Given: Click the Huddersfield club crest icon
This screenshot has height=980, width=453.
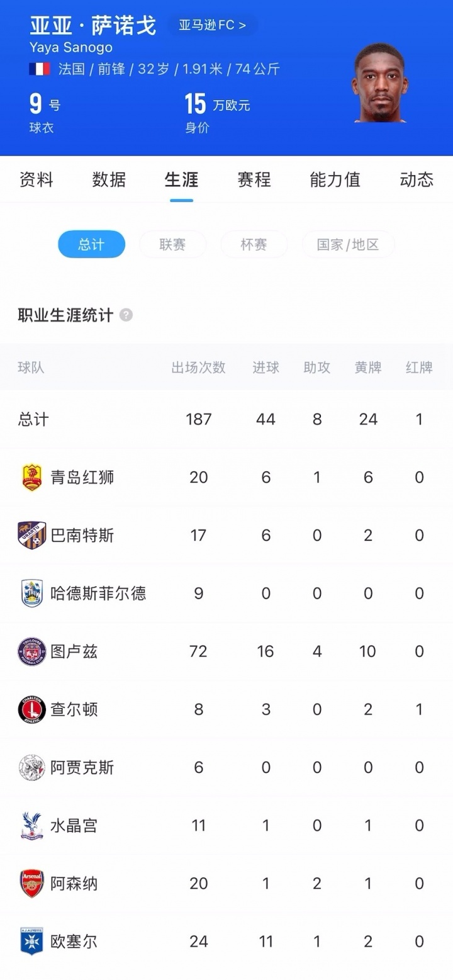Looking at the screenshot, I should 31,594.
